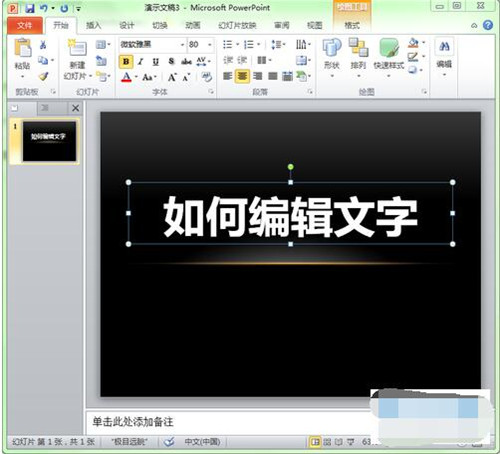500x454 pixels.
Task: Cut selection with the scissors icon
Action: click(43, 45)
